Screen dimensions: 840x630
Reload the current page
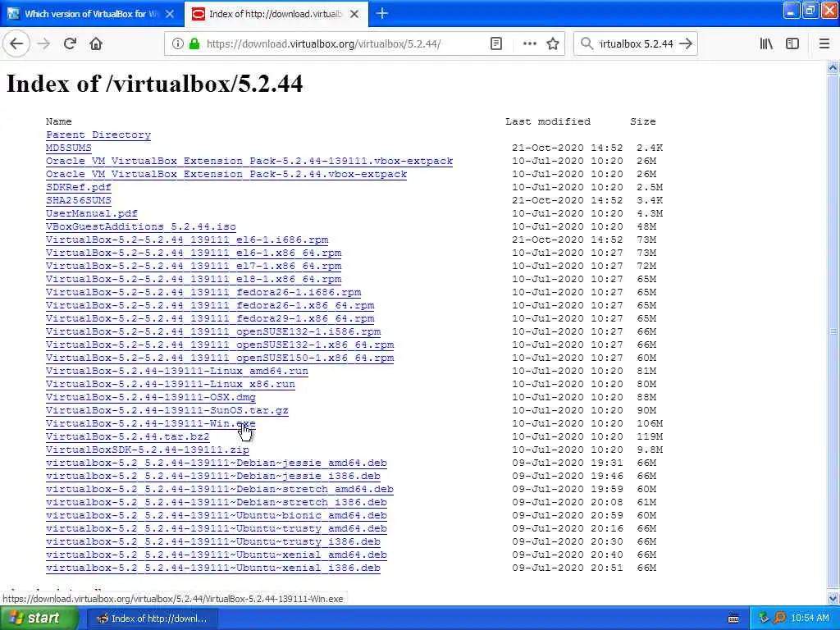click(x=70, y=43)
